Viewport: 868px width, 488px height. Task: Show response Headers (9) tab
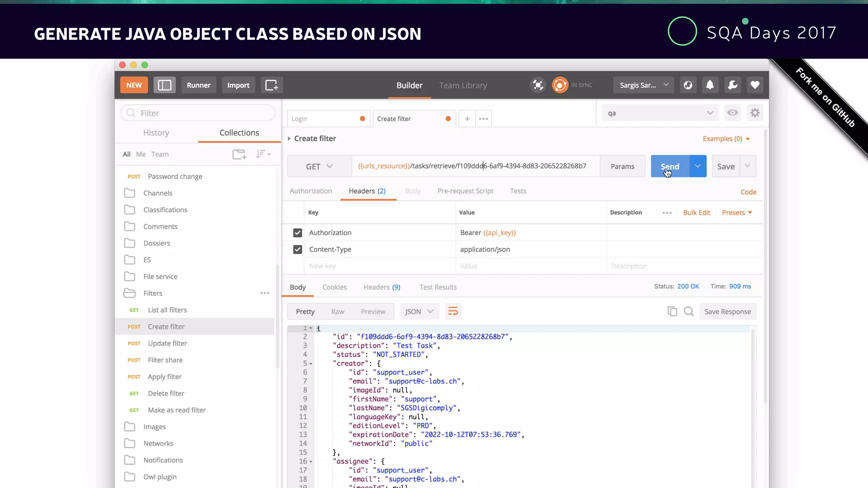pyautogui.click(x=381, y=287)
